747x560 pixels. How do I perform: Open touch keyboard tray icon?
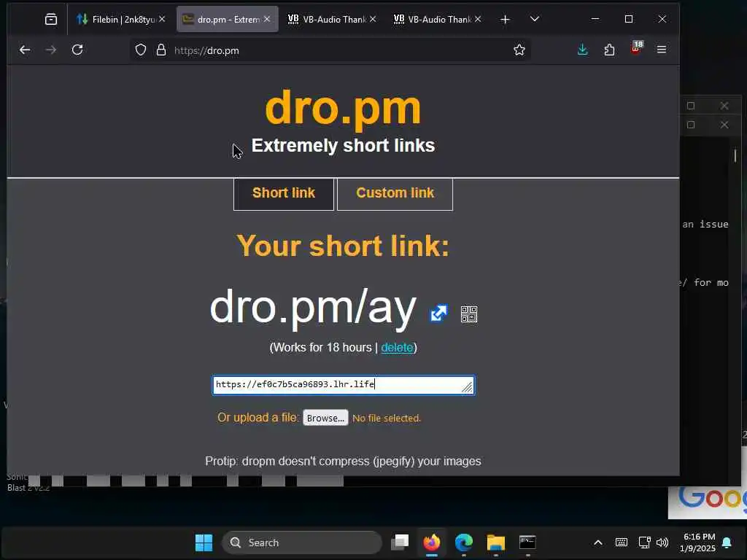tap(622, 542)
